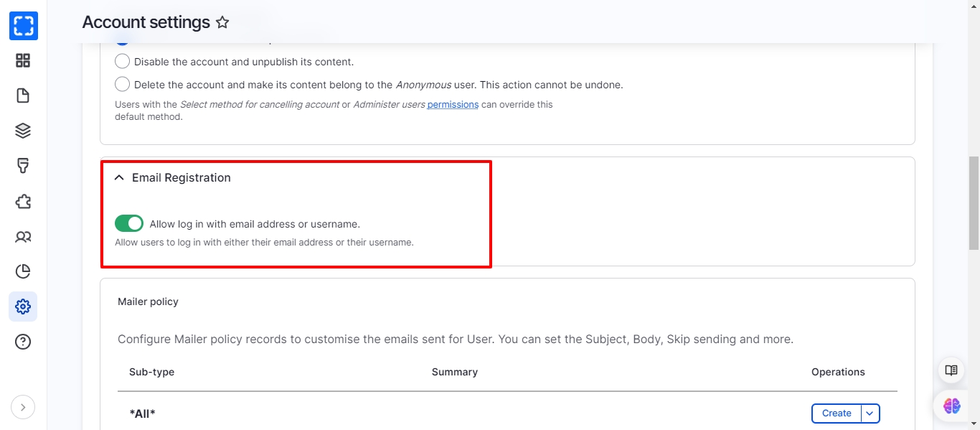Star Account settings as a favorite
Screen dimensions: 980x430
(x=222, y=23)
